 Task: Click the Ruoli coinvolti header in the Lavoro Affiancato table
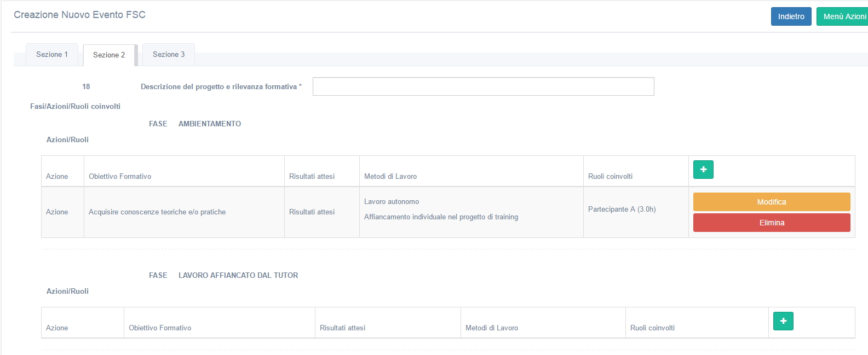tap(652, 328)
